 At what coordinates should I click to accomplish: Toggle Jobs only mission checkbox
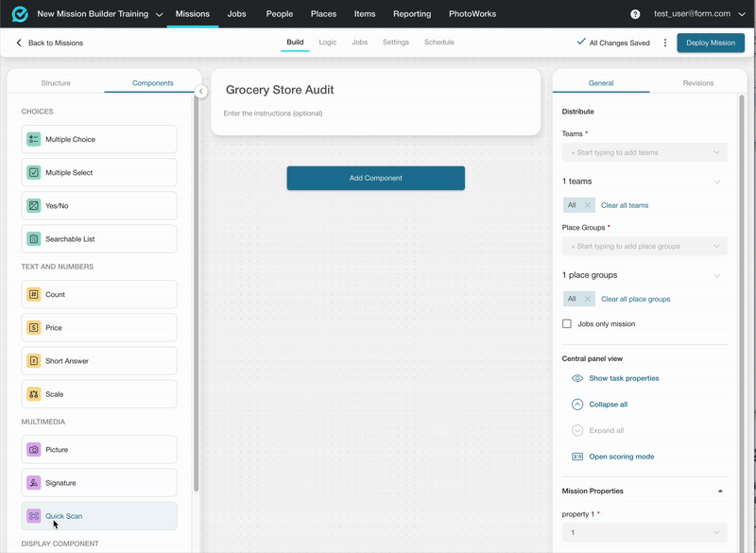tap(567, 324)
